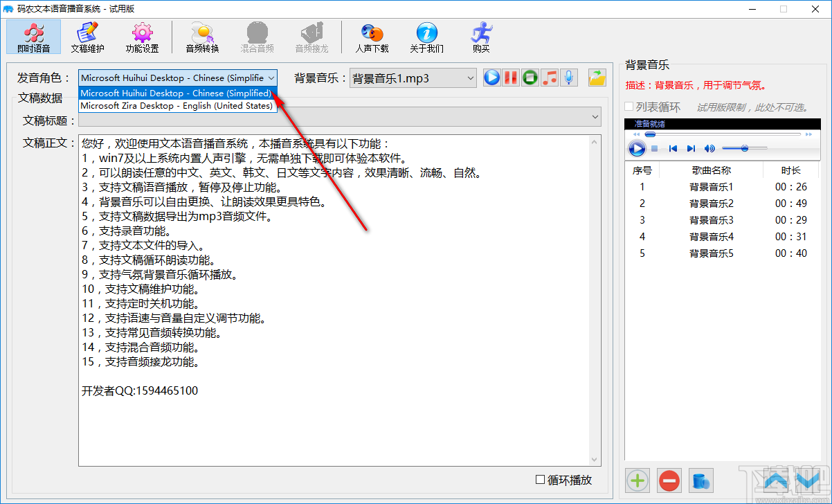832x504 pixels.
Task: Expand the 发音角色 voice dropdown
Action: click(271, 78)
